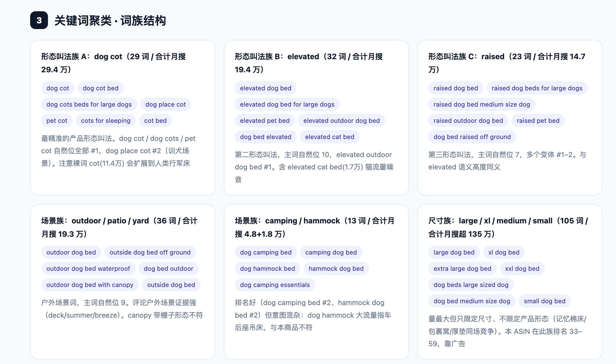Click the 'raised dog bed' chip
The image size is (616, 364).
[x=456, y=88]
